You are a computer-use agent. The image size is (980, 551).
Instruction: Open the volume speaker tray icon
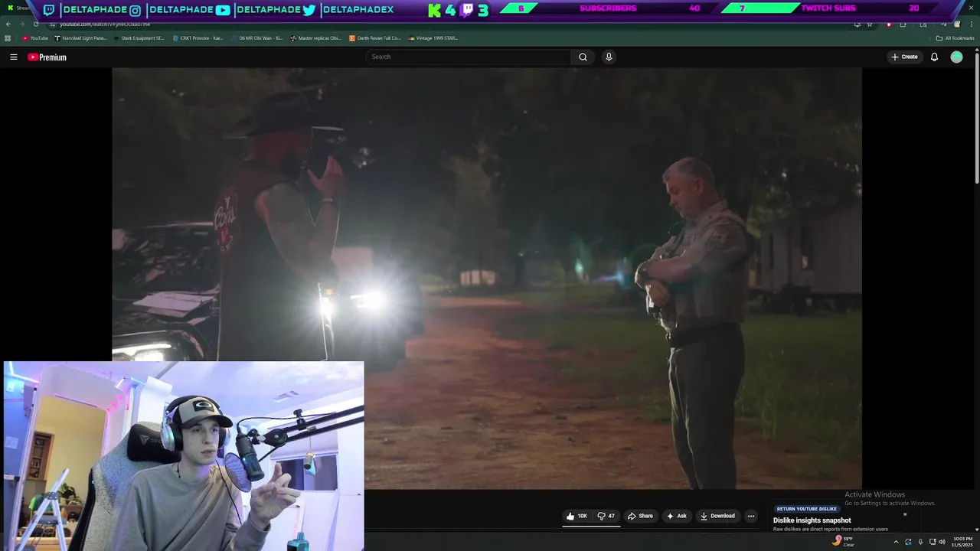click(942, 542)
